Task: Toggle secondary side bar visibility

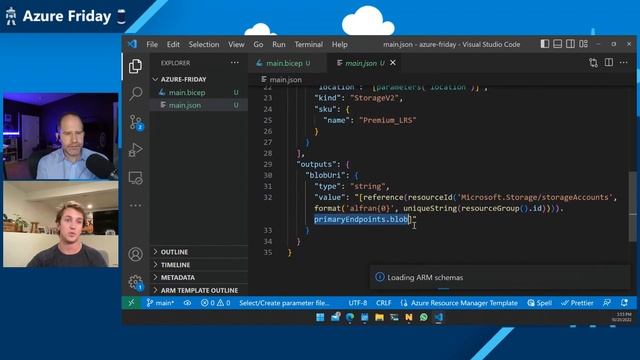Action: click(x=571, y=44)
